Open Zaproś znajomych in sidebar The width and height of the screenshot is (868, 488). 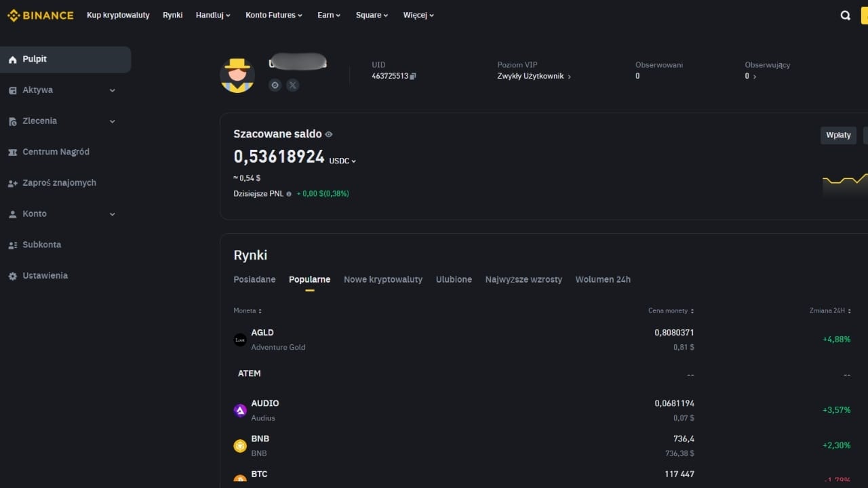59,183
